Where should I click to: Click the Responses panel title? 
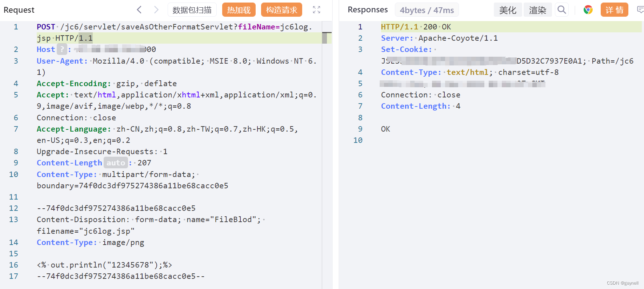pyautogui.click(x=368, y=10)
